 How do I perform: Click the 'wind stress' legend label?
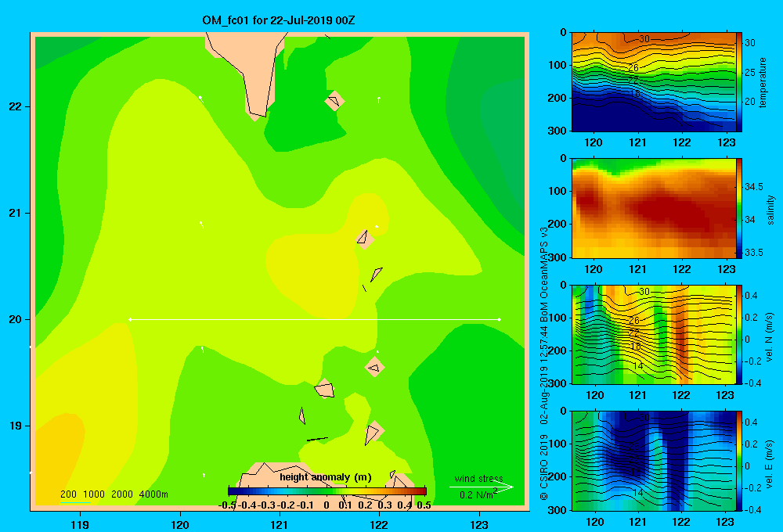[479, 478]
